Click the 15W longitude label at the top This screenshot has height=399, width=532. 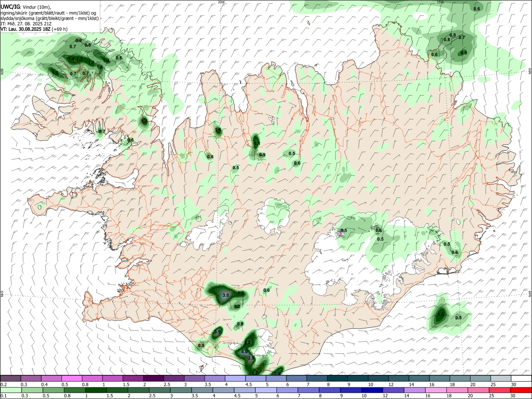[440, 2]
